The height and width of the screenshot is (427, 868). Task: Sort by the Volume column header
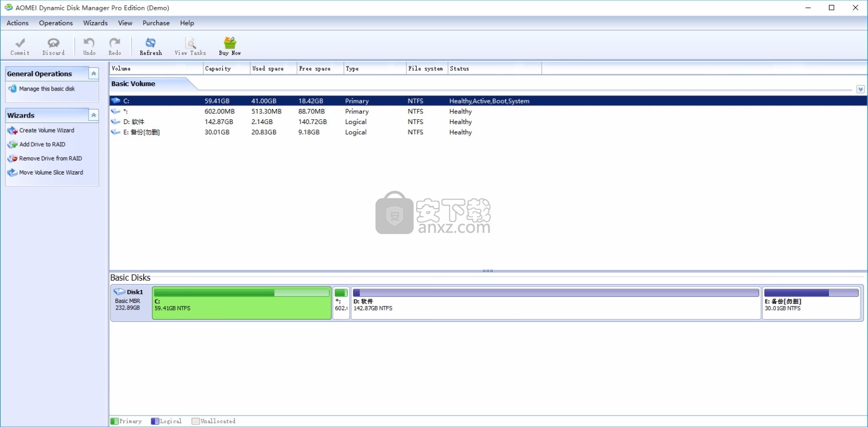[156, 69]
